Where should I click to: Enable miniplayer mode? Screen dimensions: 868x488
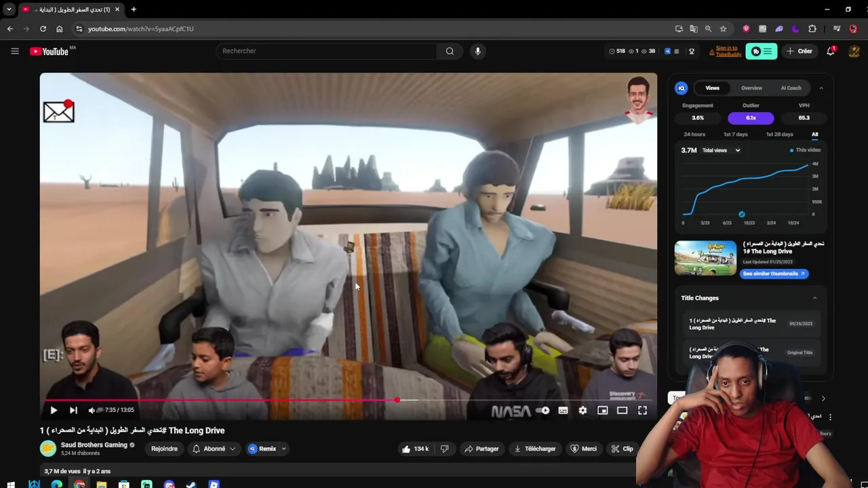tap(602, 410)
